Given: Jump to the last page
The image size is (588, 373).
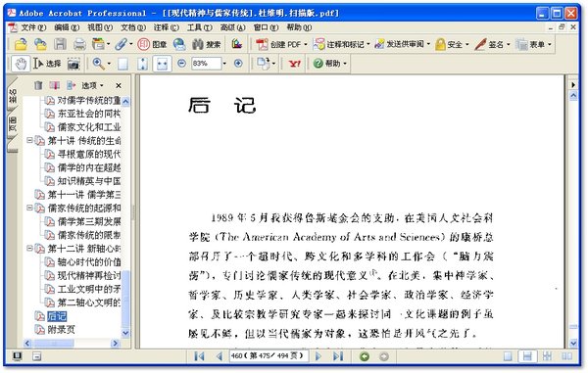Looking at the screenshot, I should coord(338,356).
